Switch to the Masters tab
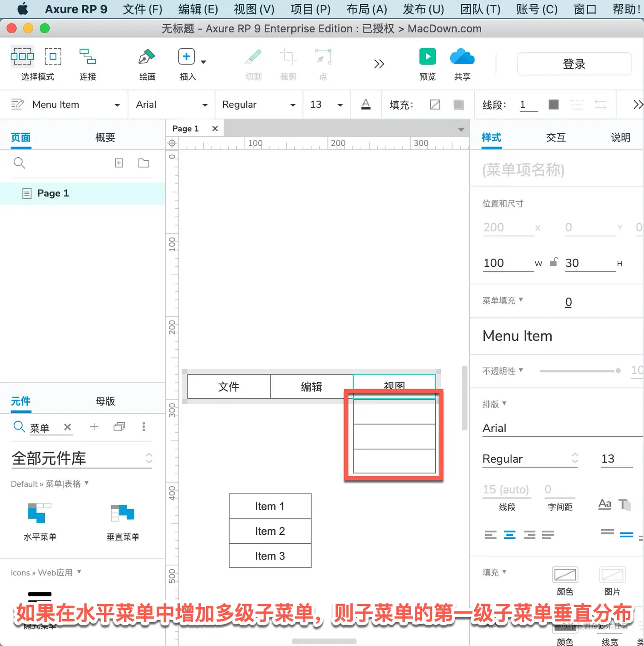The width and height of the screenshot is (644, 646). (105, 401)
